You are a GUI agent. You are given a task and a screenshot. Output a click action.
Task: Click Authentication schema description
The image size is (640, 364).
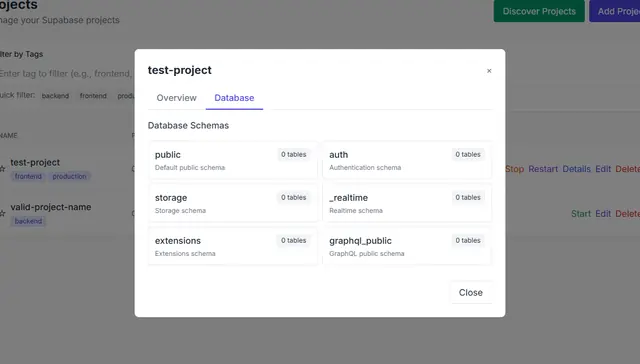(365, 168)
